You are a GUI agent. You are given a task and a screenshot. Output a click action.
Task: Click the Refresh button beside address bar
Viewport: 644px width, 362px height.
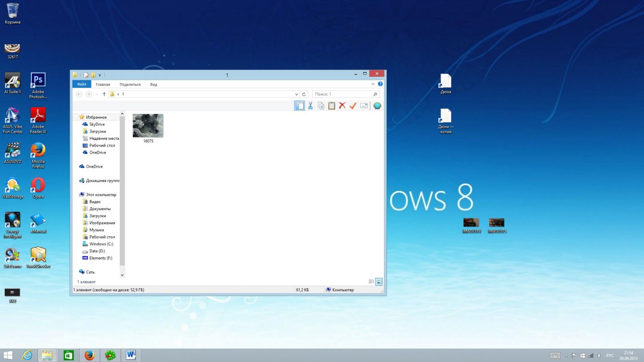click(x=304, y=94)
